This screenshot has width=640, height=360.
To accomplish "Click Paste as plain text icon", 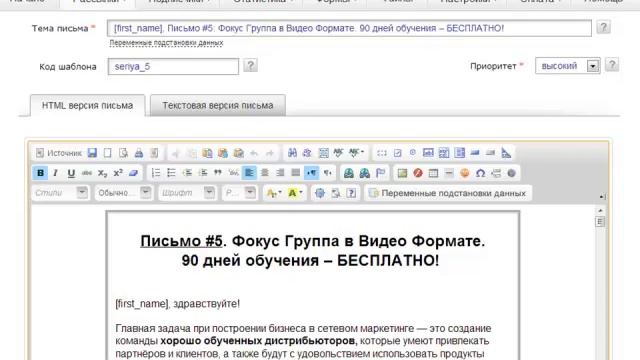I will click(223, 153).
